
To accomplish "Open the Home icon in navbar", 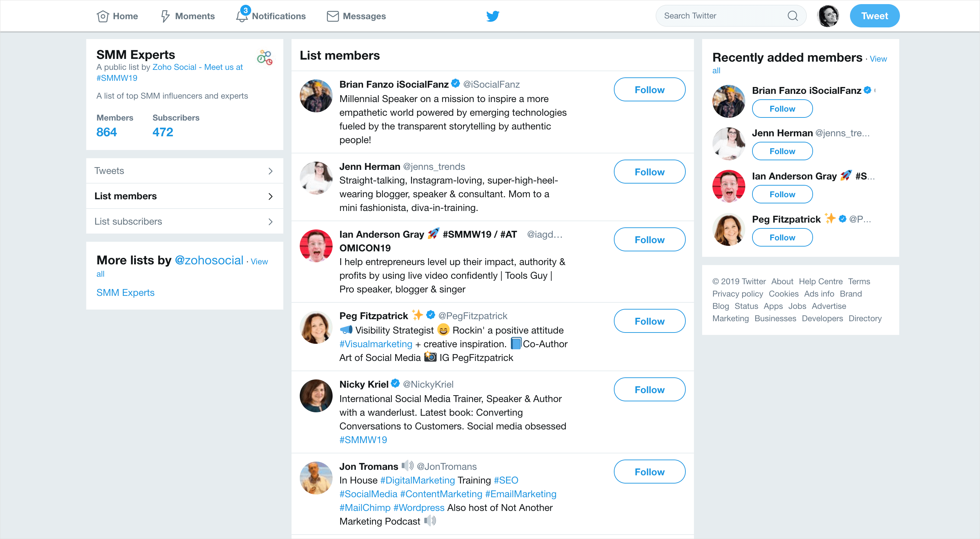I will tap(103, 16).
